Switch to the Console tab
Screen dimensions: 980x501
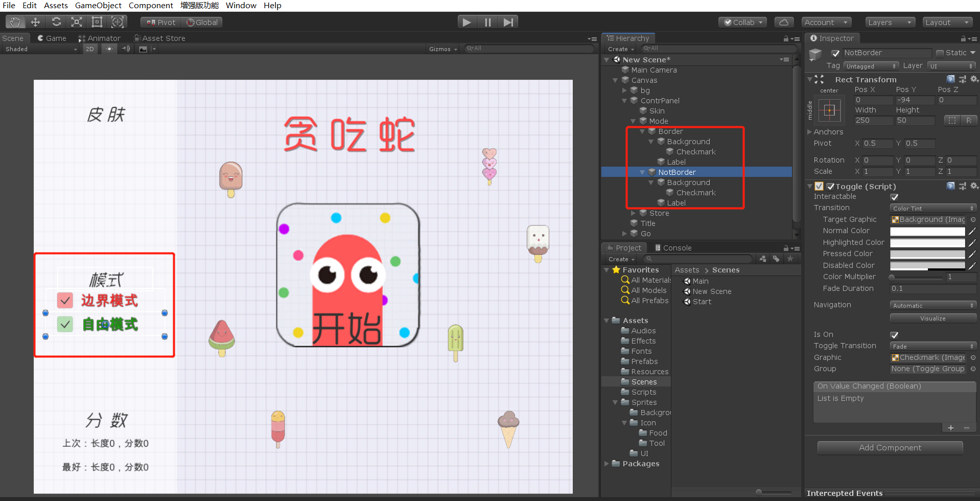click(x=673, y=248)
